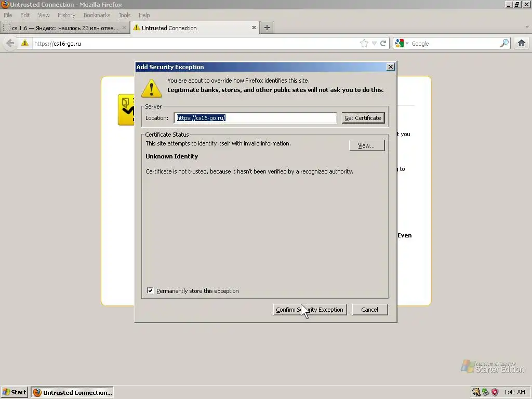Click the Unknown Identity heading text
532x399 pixels.
171,156
